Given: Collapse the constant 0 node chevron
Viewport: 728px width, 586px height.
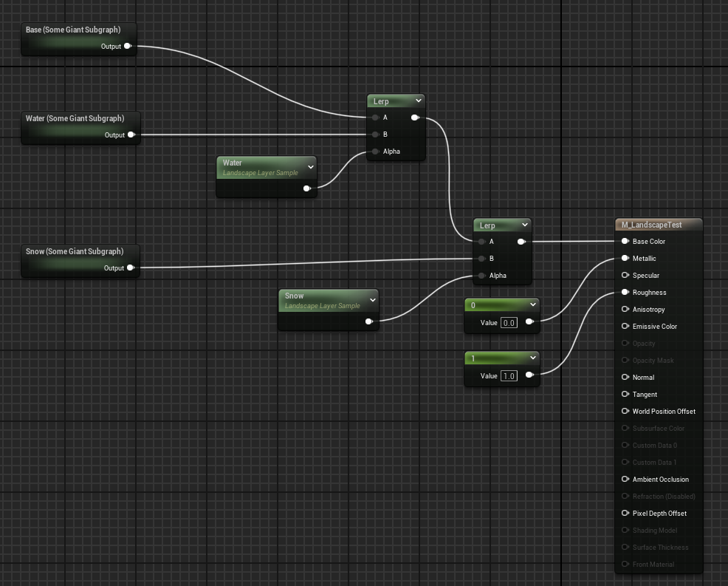Looking at the screenshot, I should 533,304.
